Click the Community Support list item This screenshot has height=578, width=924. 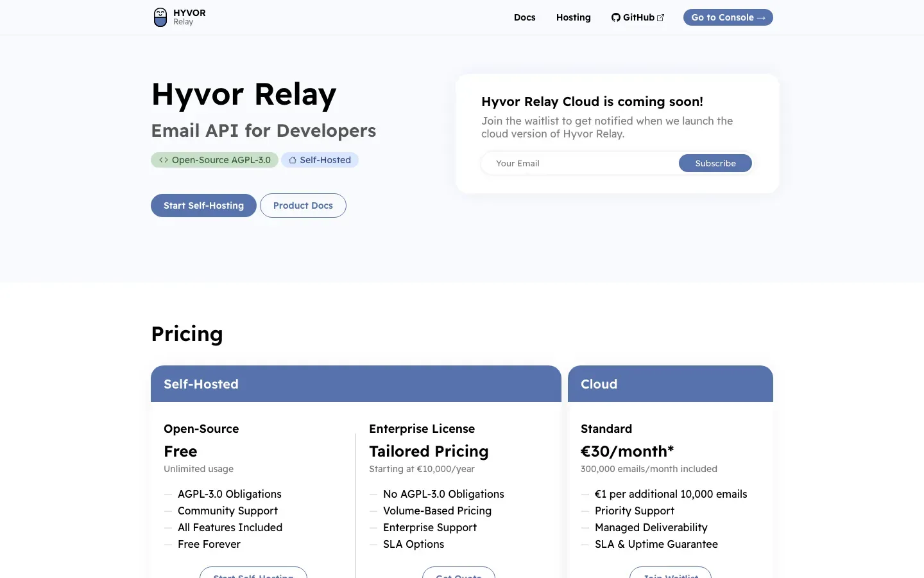click(228, 511)
